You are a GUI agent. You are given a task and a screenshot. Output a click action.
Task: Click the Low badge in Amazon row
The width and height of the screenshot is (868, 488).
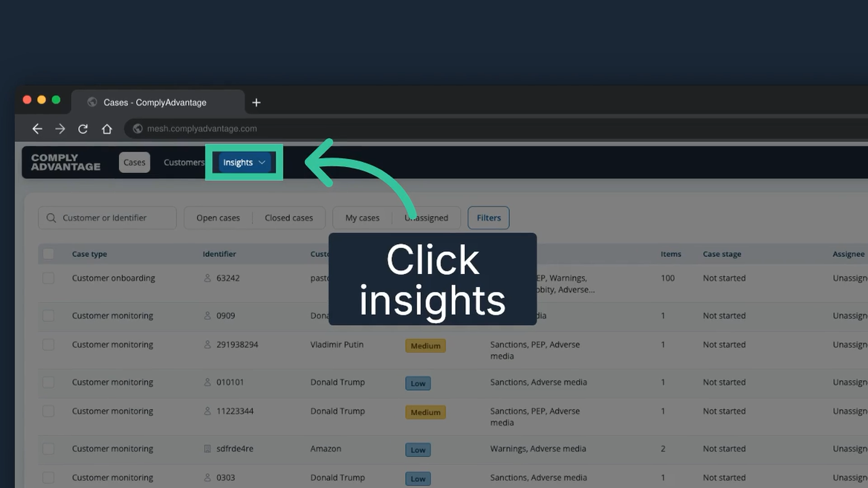tap(418, 450)
